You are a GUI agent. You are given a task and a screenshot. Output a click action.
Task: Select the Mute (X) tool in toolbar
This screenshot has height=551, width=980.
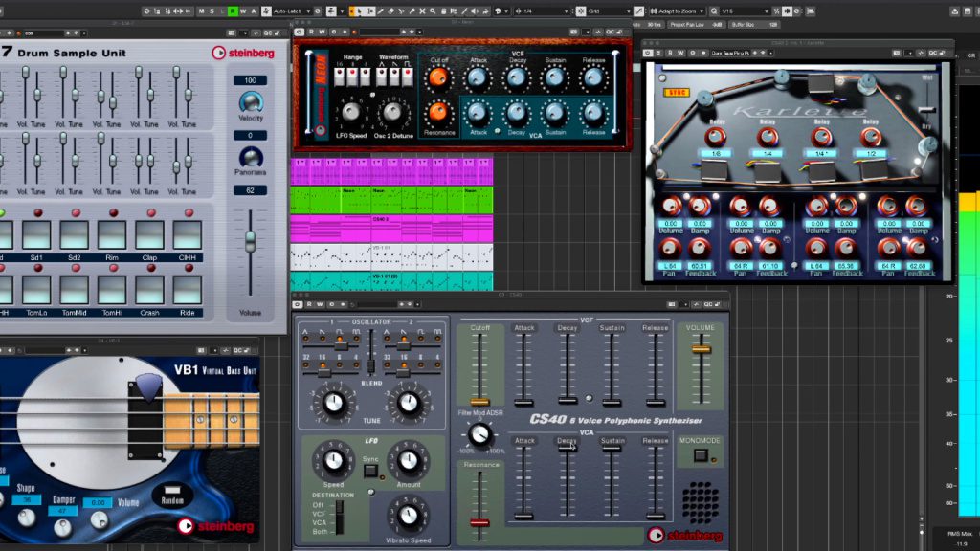(x=422, y=11)
